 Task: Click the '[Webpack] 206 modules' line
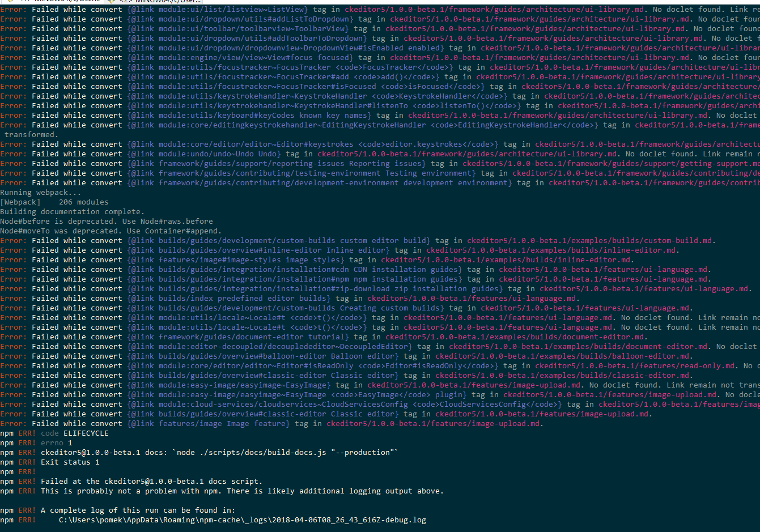click(x=54, y=202)
